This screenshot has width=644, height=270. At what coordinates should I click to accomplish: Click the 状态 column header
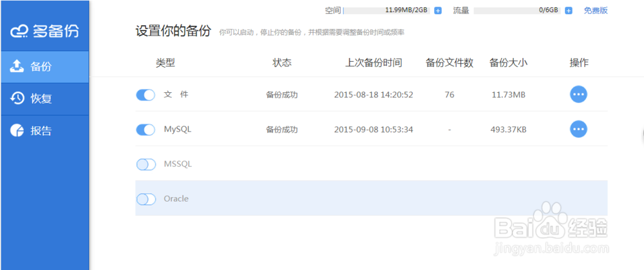pyautogui.click(x=282, y=63)
